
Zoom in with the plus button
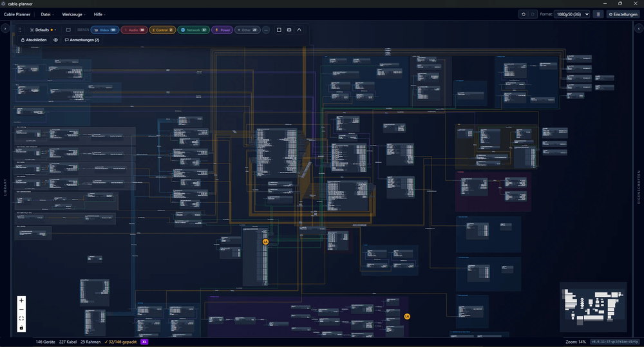tap(21, 301)
